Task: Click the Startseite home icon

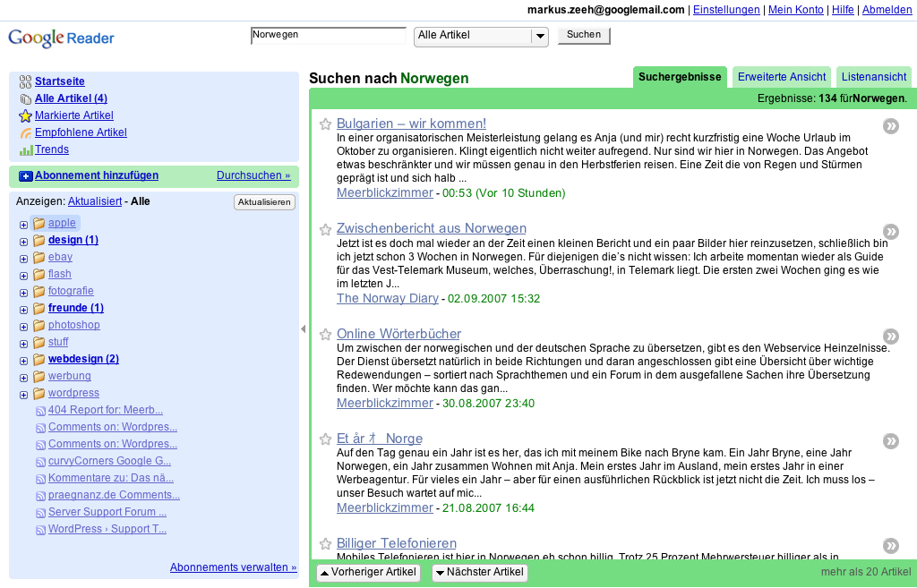Action: [x=25, y=81]
